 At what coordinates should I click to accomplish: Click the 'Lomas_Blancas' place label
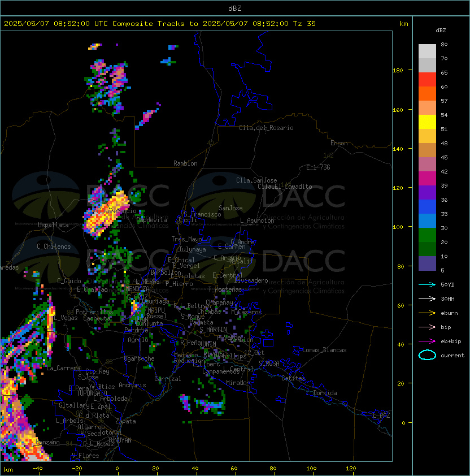[x=324, y=350]
